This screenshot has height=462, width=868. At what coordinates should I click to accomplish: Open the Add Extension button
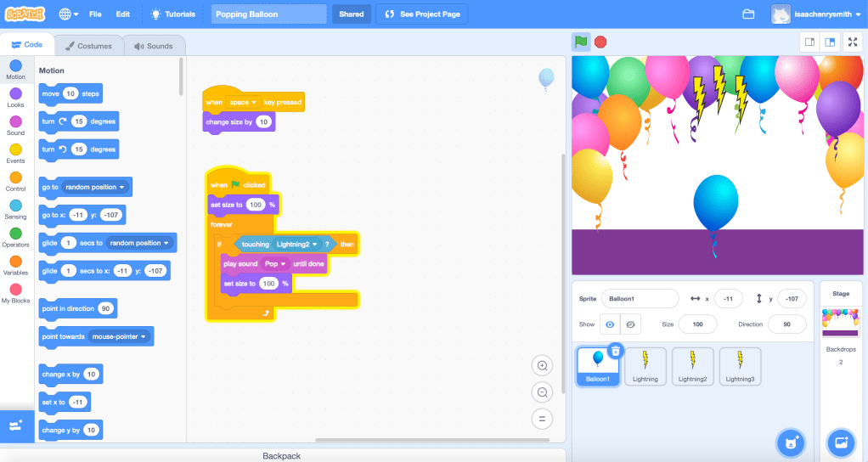click(17, 425)
